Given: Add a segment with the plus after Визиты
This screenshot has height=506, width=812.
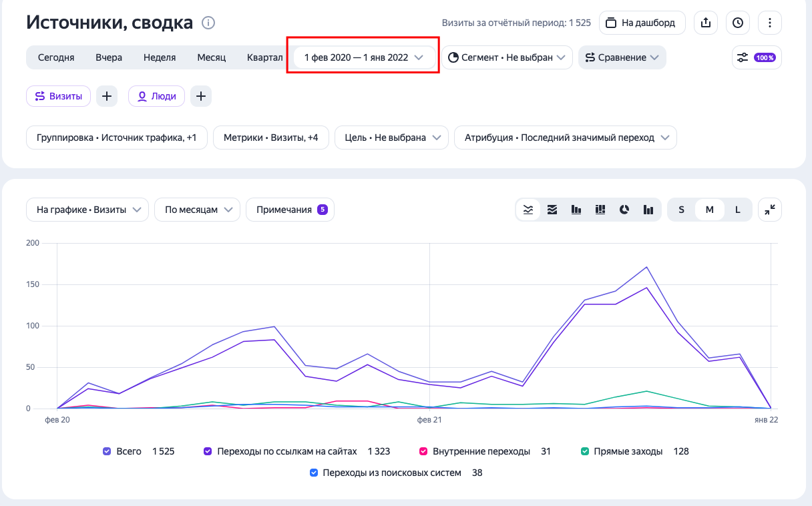Looking at the screenshot, I should (107, 96).
